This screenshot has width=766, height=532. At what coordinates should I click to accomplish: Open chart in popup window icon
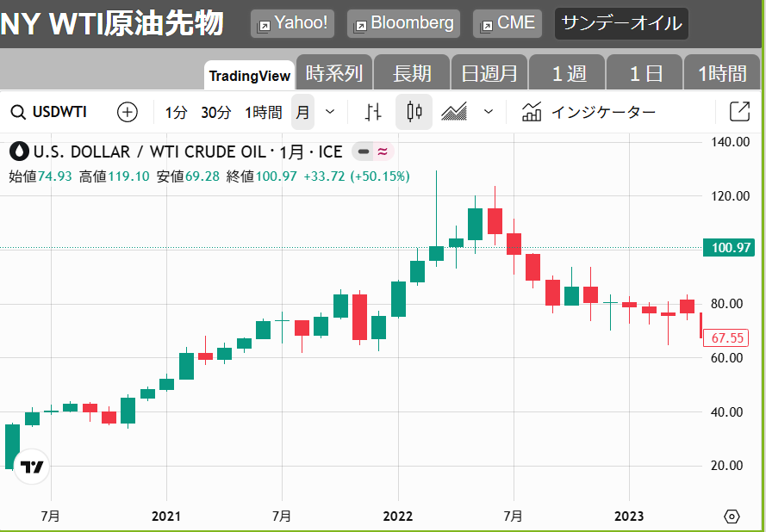pos(739,112)
